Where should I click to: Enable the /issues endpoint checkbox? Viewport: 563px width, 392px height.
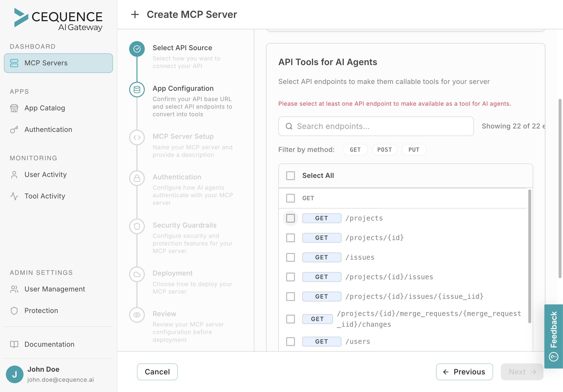tap(291, 257)
